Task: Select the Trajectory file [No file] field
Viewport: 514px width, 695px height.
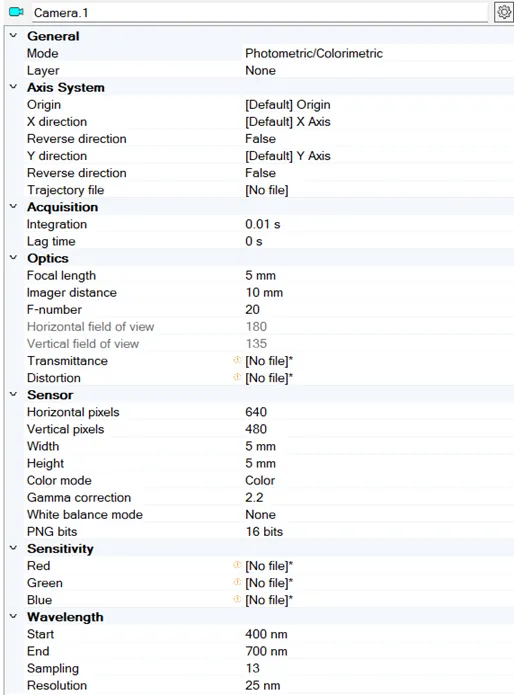Action: [x=379, y=190]
